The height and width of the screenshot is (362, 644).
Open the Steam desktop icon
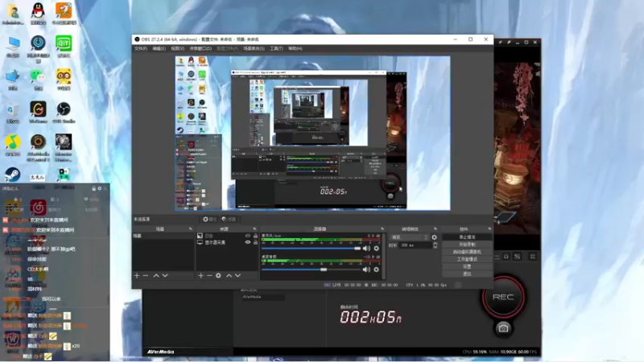click(12, 175)
